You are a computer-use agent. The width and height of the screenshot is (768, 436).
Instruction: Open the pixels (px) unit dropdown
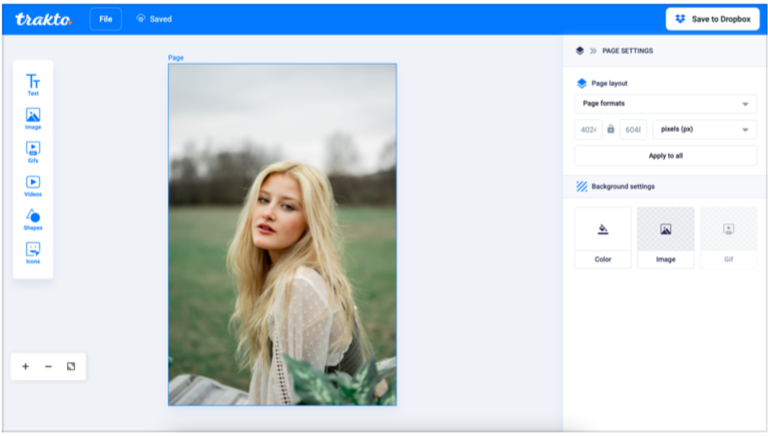704,129
